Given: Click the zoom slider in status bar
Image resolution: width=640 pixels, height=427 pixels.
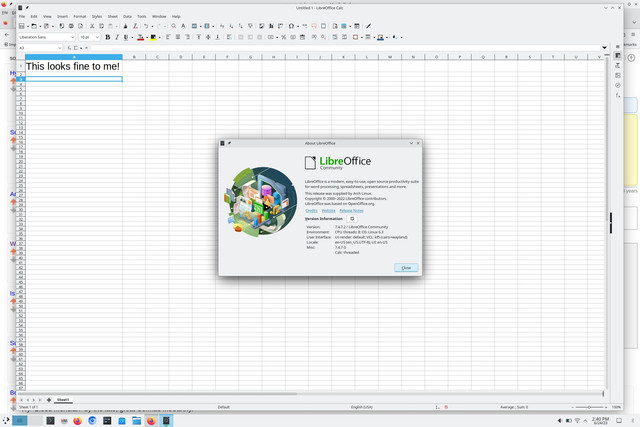Looking at the screenshot, I should [589, 407].
